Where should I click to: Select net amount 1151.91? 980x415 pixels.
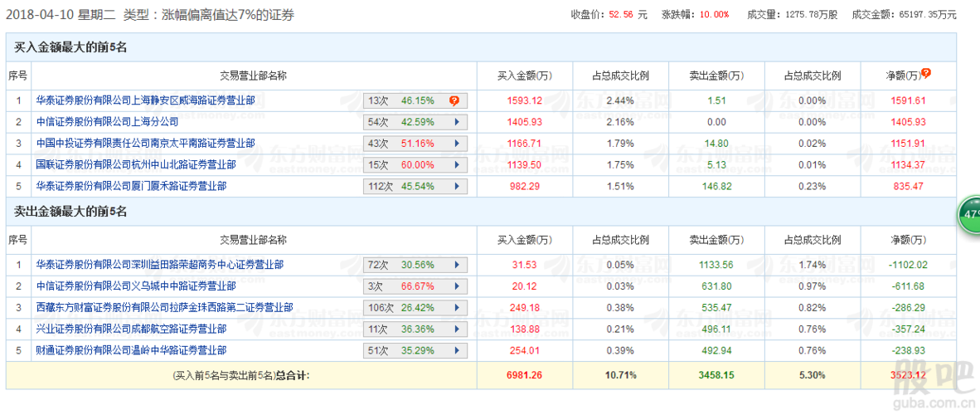click(x=908, y=144)
